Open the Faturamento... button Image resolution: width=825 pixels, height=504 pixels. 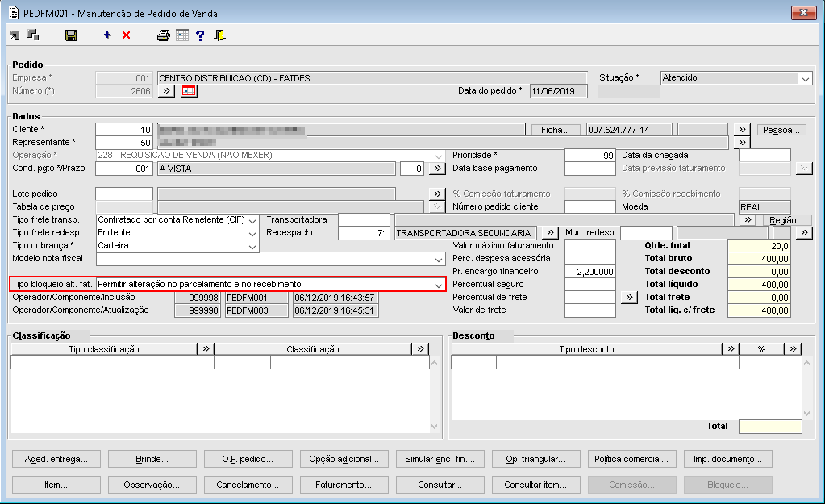344,485
